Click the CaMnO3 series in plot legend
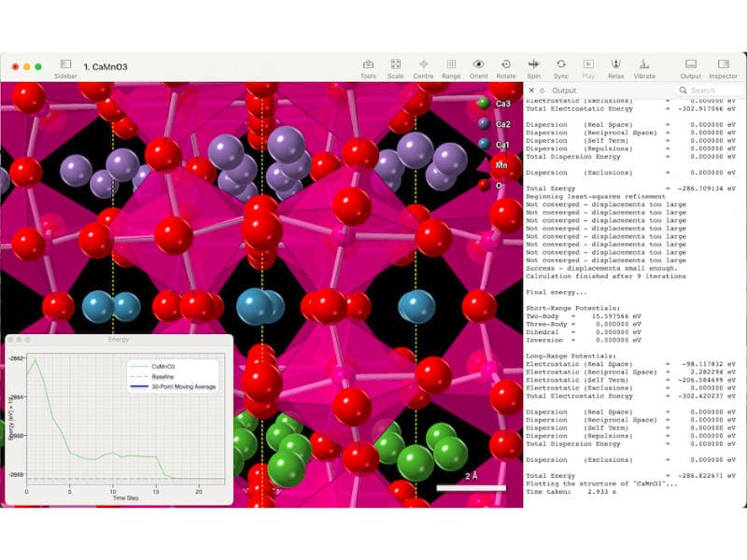Viewport: 747px width, 560px height. coord(162,366)
